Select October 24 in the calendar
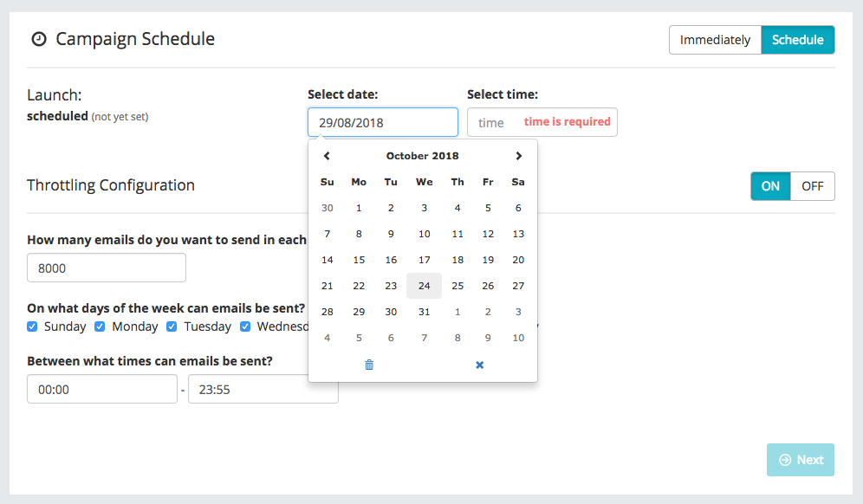 click(424, 286)
